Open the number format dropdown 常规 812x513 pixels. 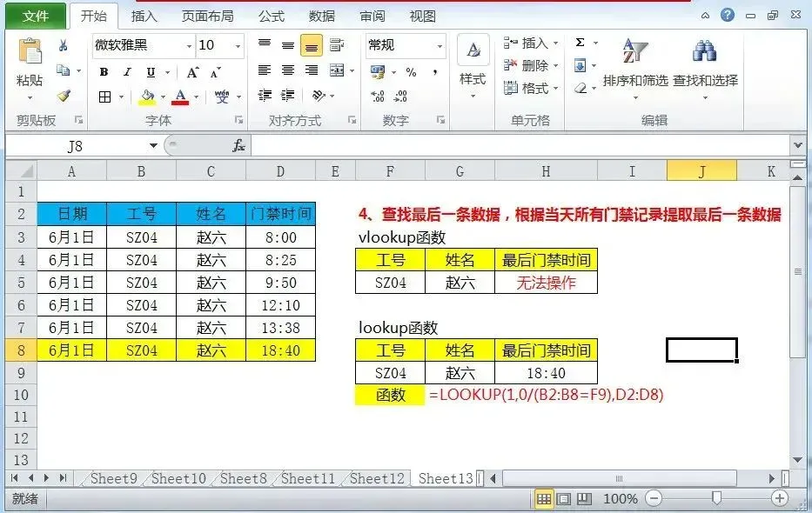coord(440,46)
